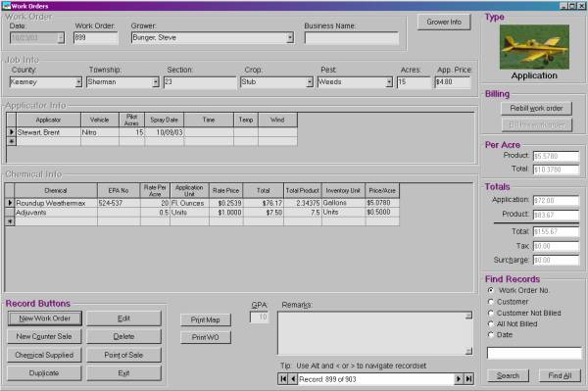Viewport: 588px width, 391px height.
Task: Delete the current record
Action: tap(123, 336)
